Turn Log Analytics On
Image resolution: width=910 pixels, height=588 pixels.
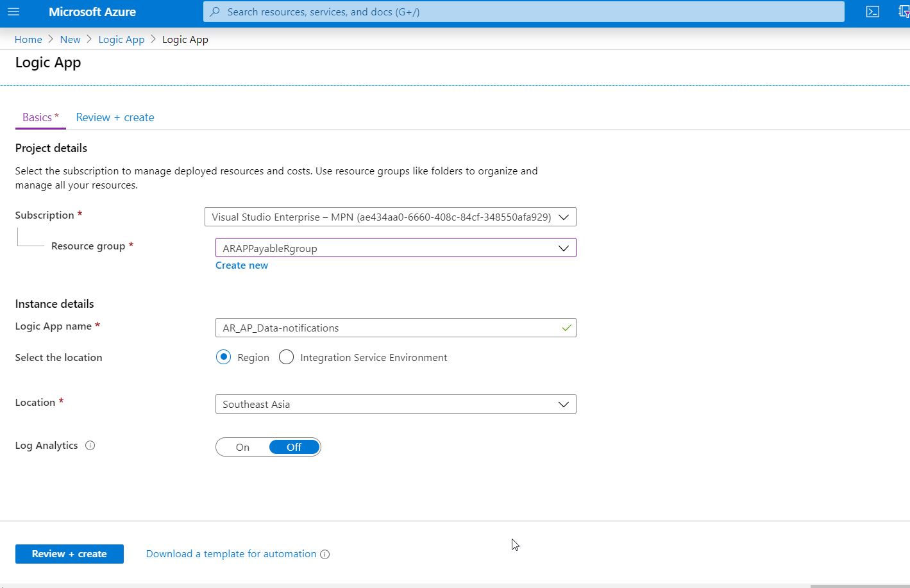coord(242,447)
